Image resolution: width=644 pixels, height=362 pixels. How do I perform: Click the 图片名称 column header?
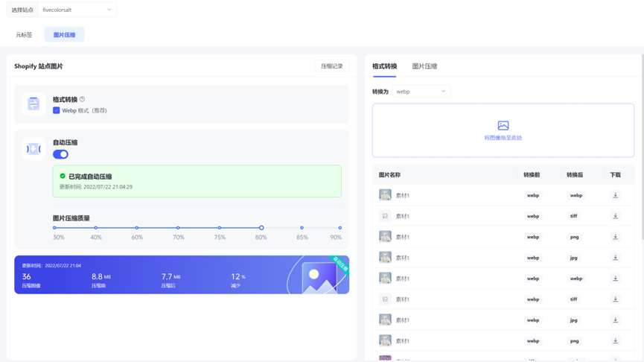click(x=389, y=174)
